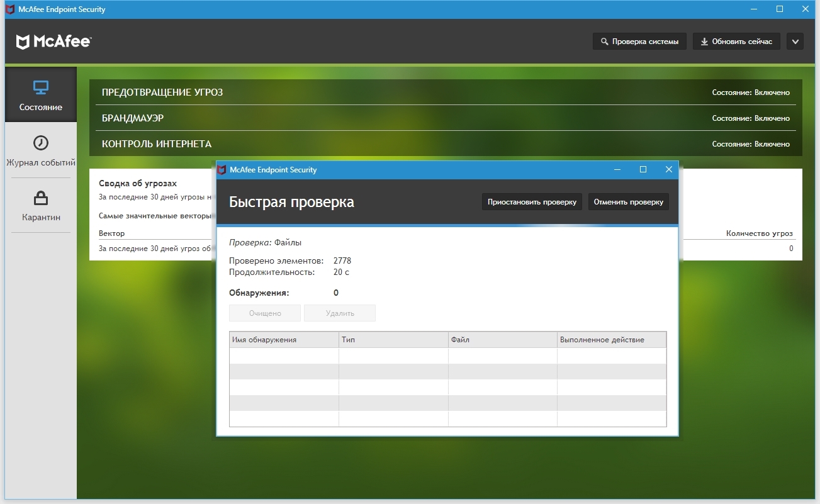Click Обновить сейчас to update now
This screenshot has width=820, height=504.
tap(736, 42)
